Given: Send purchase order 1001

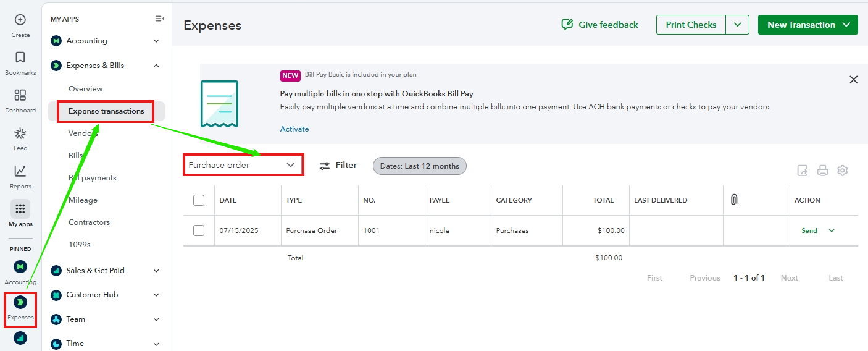Looking at the screenshot, I should tap(809, 230).
